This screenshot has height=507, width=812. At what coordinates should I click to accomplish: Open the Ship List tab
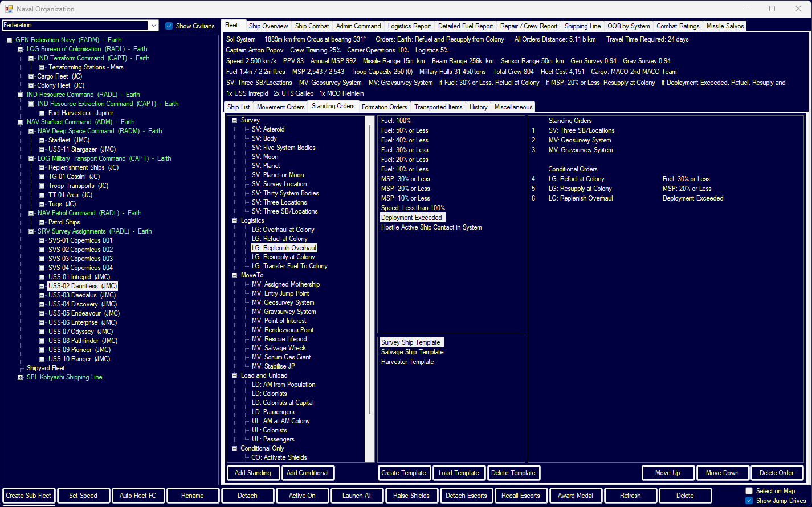[x=238, y=107]
